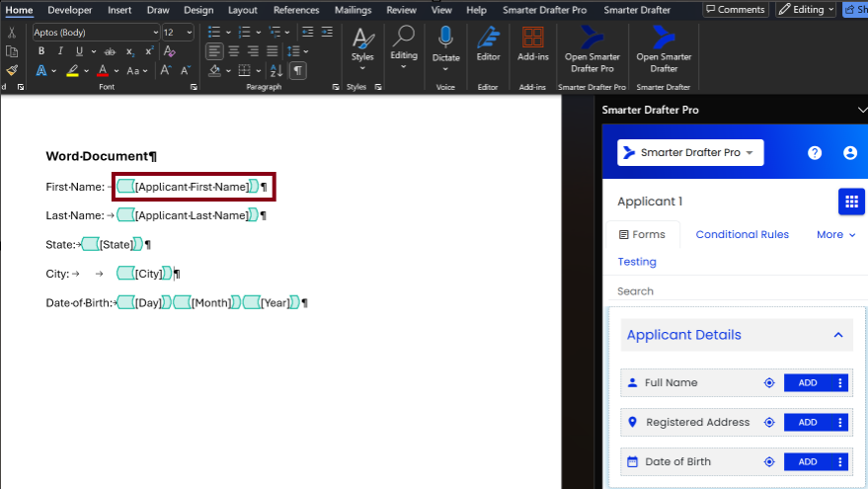868x489 pixels.
Task: Click the blue grid apps button
Action: 851,201
